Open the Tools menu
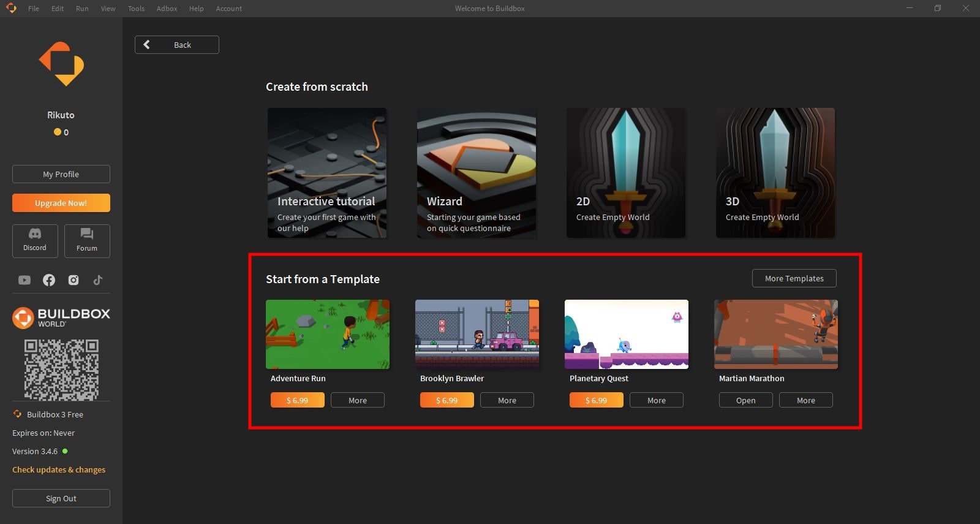The width and height of the screenshot is (980, 524). (136, 9)
